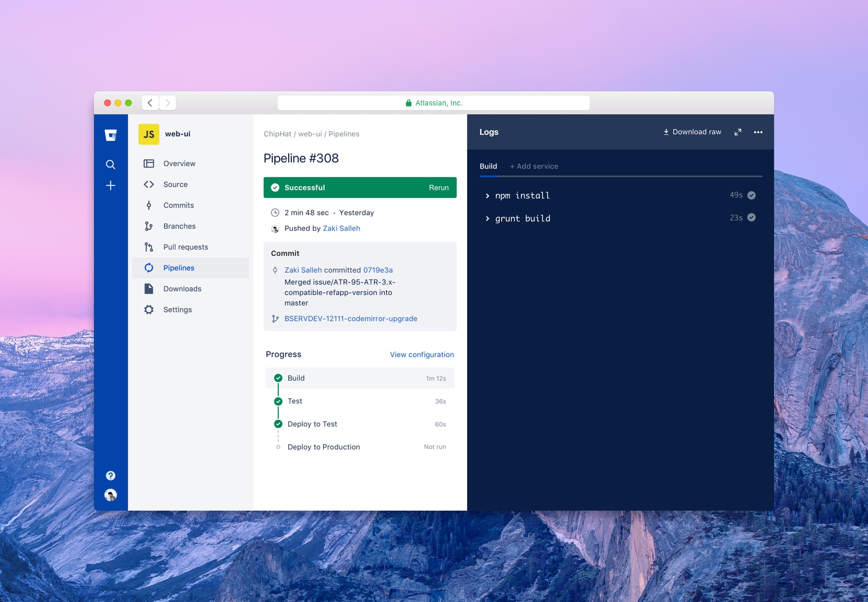Image resolution: width=868 pixels, height=602 pixels.
Task: Click the plus create icon
Action: [111, 185]
